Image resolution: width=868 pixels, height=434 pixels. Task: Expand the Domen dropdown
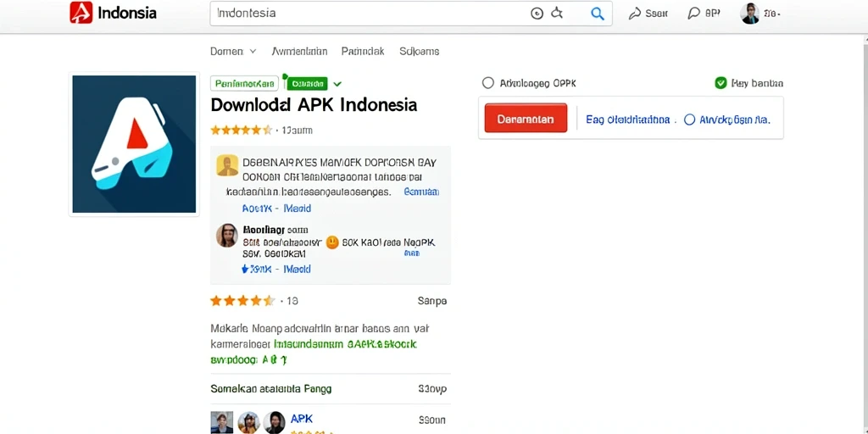pos(233,52)
